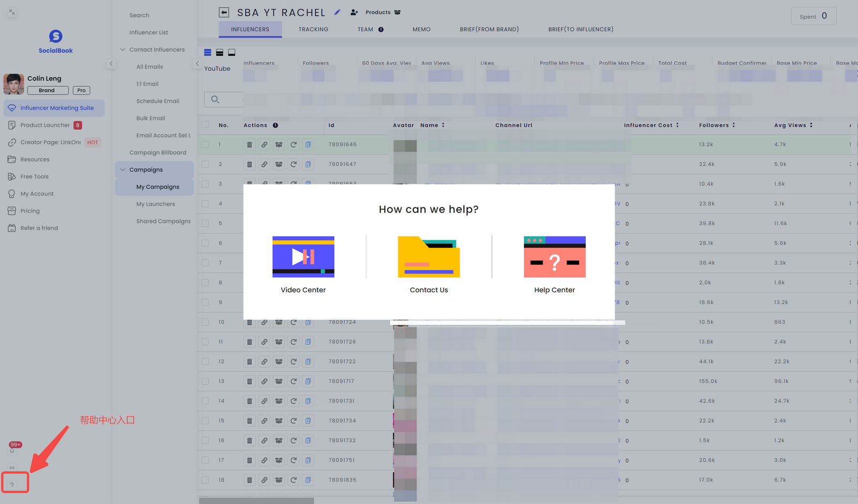Collapse the left sidebar chevron
Viewport: 858px width, 504px height.
point(111,64)
